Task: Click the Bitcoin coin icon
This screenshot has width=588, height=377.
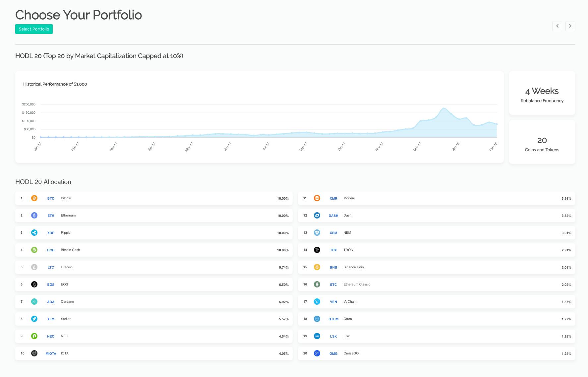Action: point(34,198)
